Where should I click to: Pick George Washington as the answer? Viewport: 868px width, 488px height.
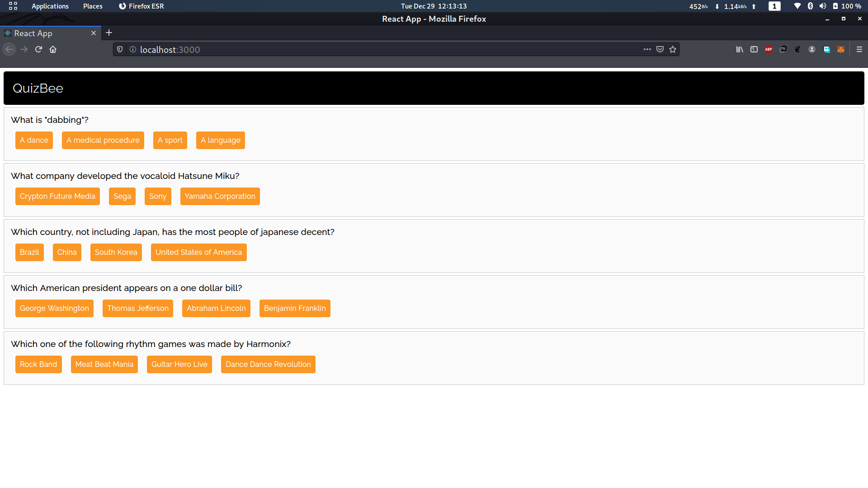click(54, 309)
